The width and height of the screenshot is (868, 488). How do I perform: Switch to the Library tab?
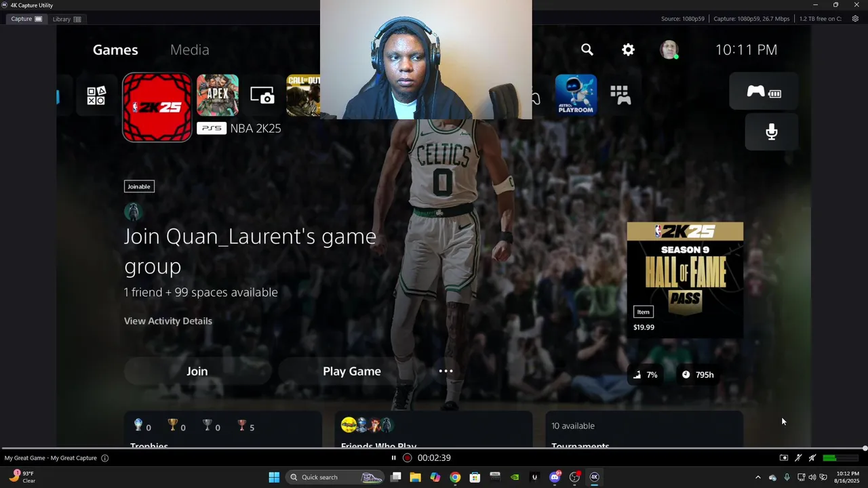(x=66, y=19)
